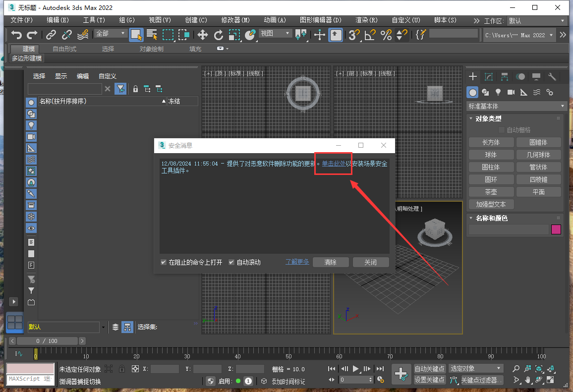Select the Lights category bulb icon
This screenshot has height=392, width=573.
[x=498, y=93]
